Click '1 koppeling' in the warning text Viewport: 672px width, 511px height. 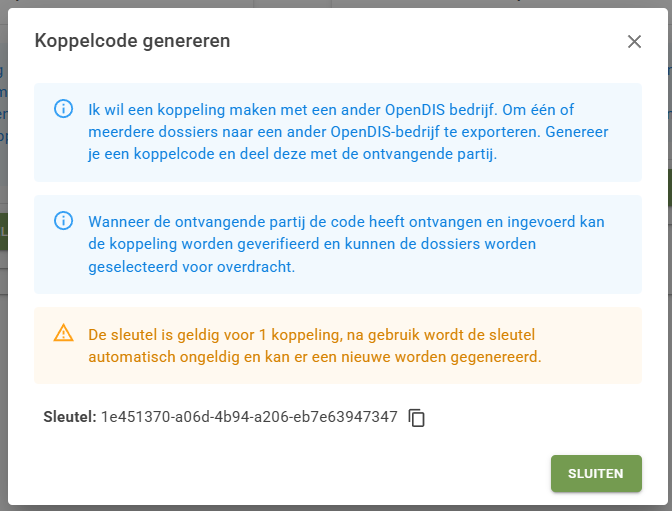point(301,335)
